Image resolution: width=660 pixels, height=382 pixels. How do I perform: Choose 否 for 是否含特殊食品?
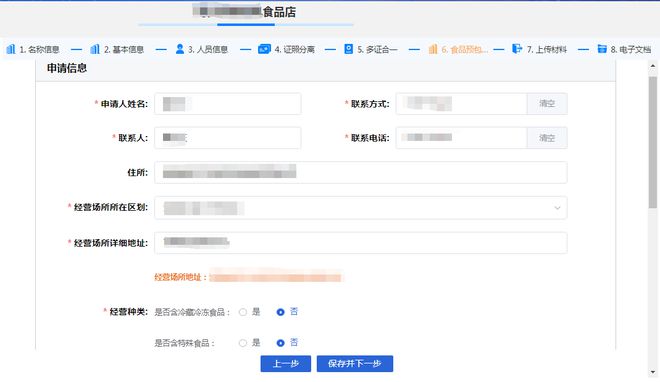[280, 343]
